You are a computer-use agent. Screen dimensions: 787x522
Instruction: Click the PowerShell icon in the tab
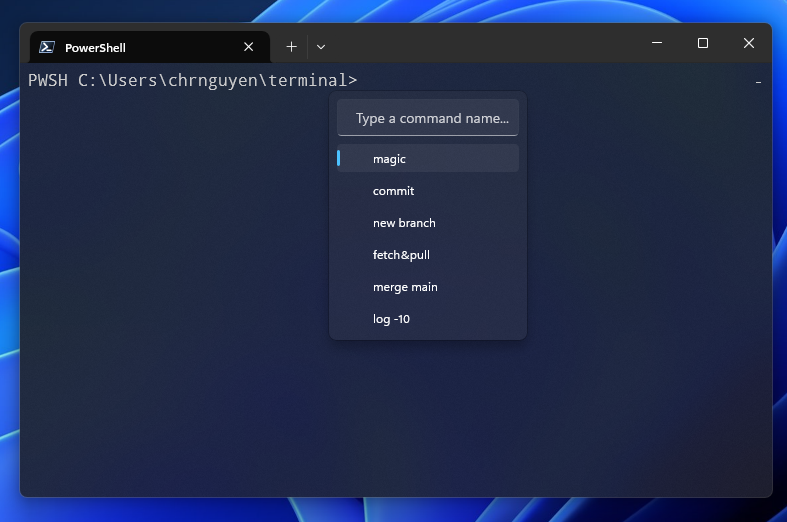click(47, 47)
